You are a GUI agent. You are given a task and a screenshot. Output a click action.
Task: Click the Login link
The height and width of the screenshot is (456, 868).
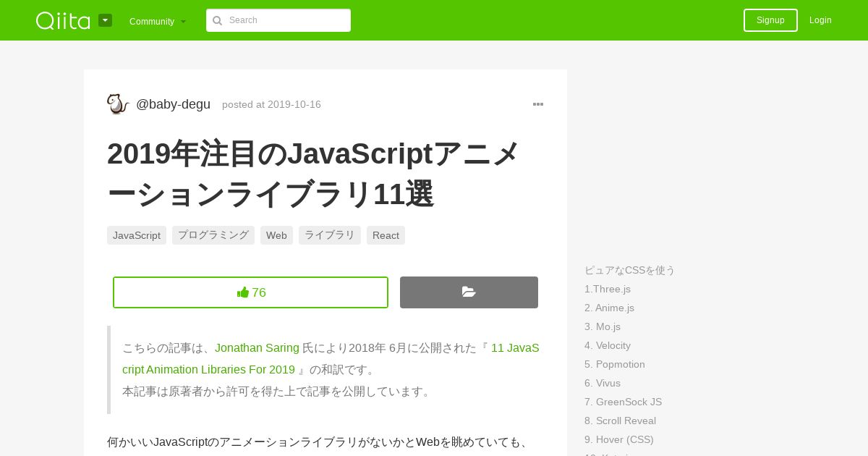(x=820, y=20)
